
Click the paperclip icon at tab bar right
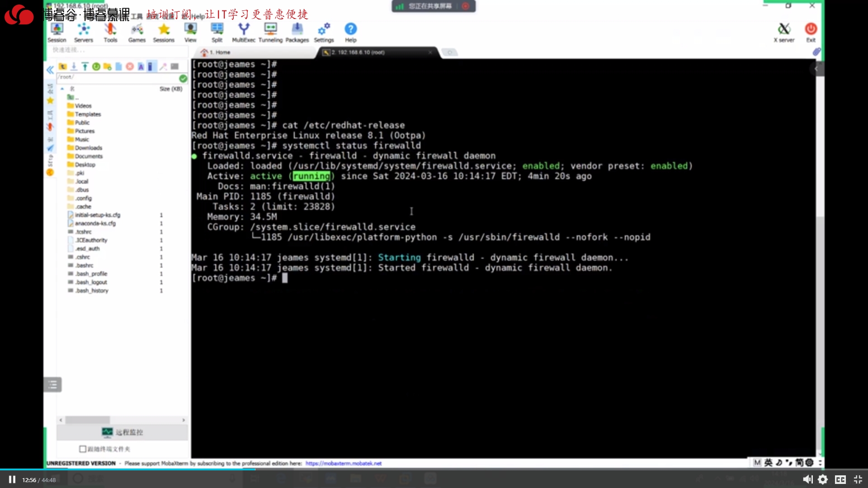[x=816, y=52]
